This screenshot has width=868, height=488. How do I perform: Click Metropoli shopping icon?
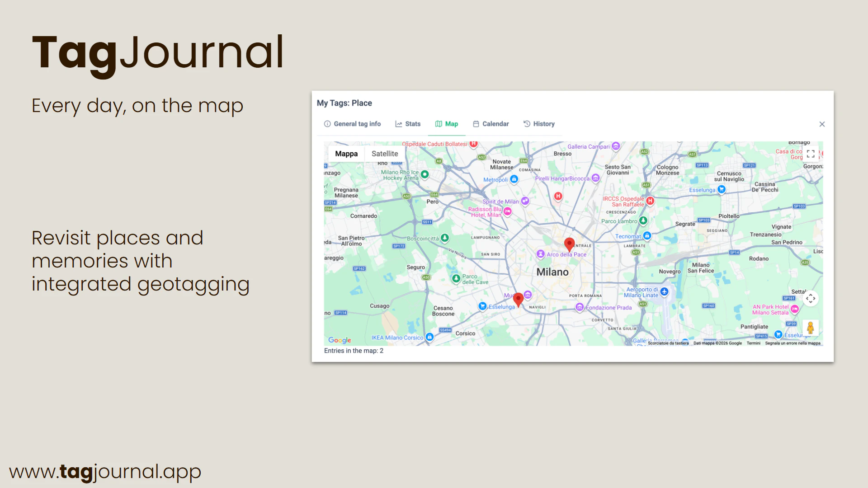[514, 179]
